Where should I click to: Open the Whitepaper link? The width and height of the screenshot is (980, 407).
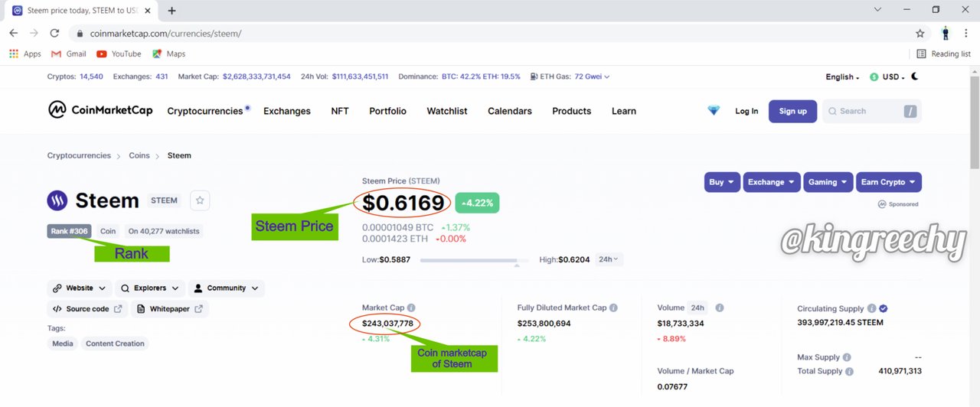[x=169, y=309]
